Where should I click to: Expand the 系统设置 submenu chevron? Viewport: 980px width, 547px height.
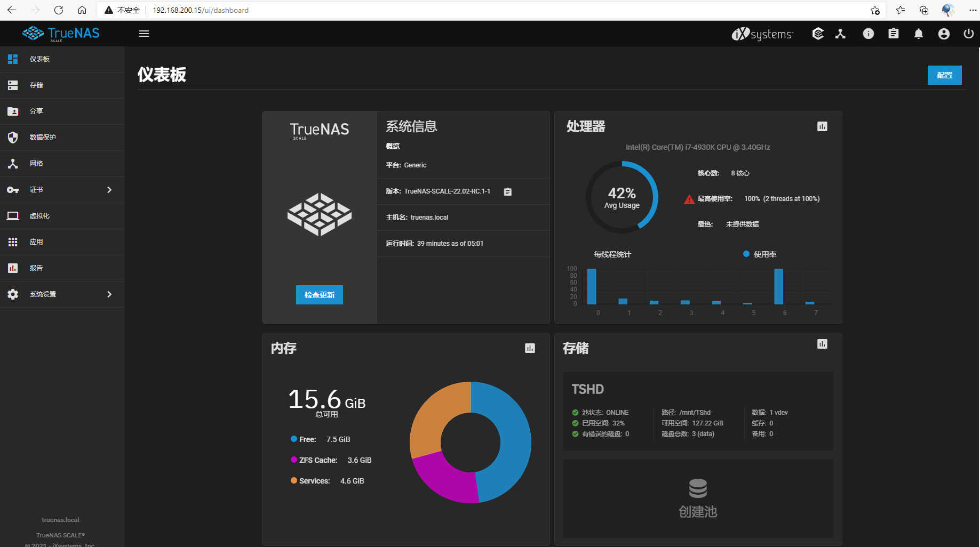[x=109, y=294]
